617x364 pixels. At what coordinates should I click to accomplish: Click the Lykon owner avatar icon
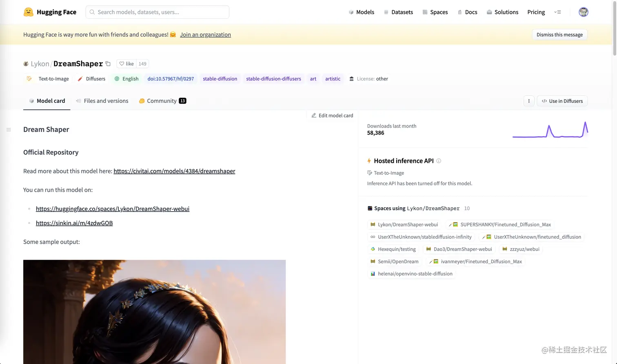pyautogui.click(x=26, y=64)
